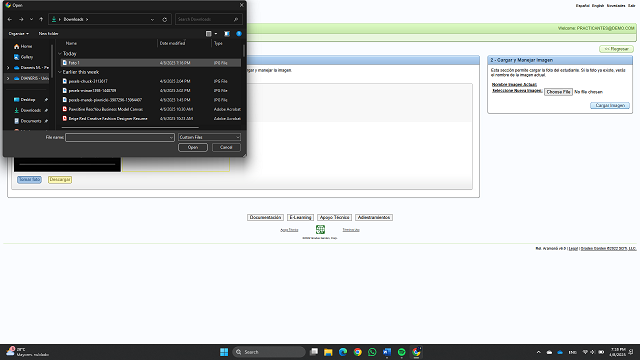Screen dimensions: 640x360
Task: Select the pexels-mundo JPG file
Action: point(151,100)
